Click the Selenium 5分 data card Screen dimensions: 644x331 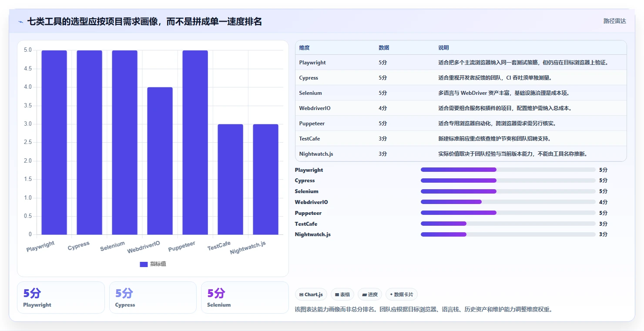pos(245,298)
